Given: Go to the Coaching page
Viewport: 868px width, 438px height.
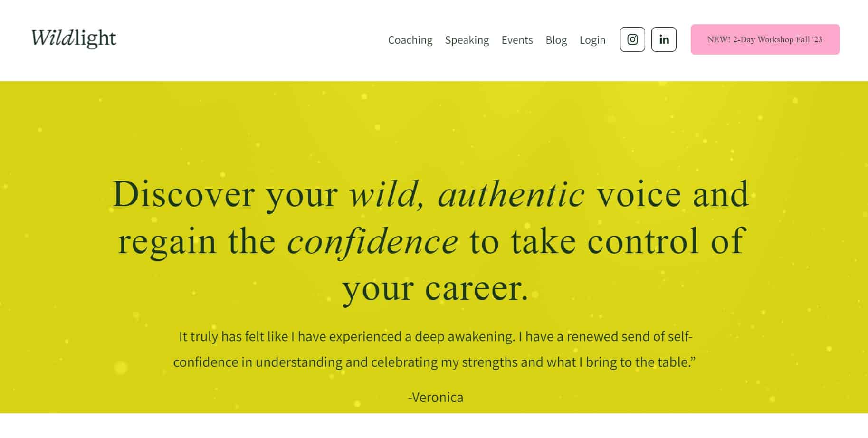Looking at the screenshot, I should (410, 40).
